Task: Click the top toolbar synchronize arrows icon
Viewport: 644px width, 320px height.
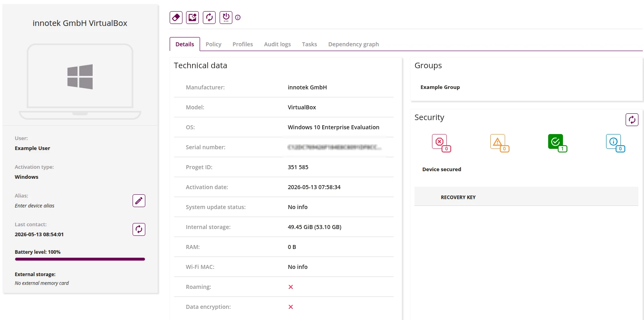Action: click(209, 18)
